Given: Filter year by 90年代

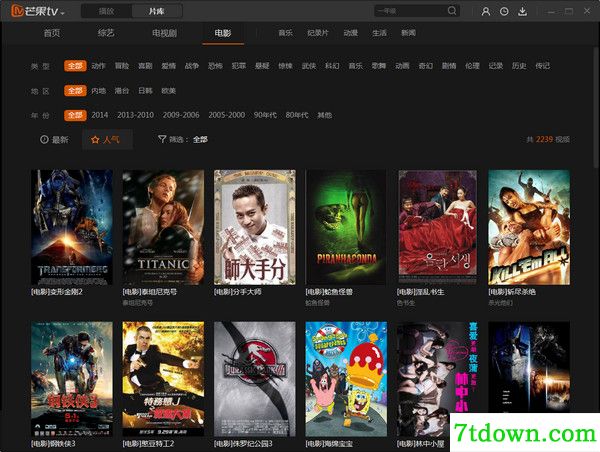Looking at the screenshot, I should click(x=265, y=115).
